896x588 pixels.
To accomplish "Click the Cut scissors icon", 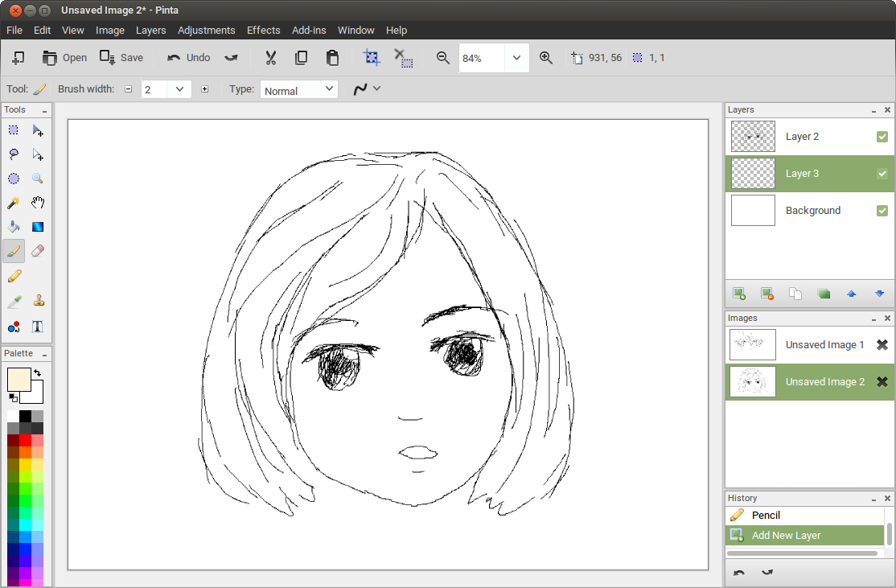I will click(271, 58).
